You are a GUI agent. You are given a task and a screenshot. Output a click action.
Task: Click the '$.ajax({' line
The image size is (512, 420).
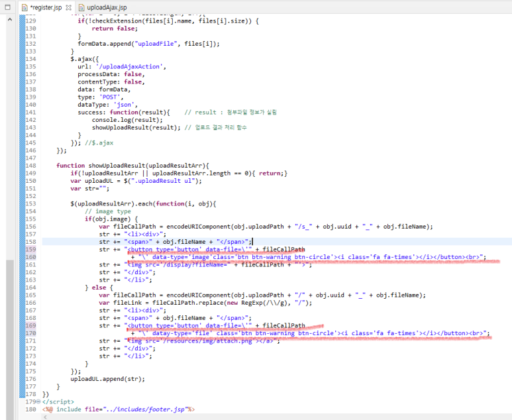point(84,59)
